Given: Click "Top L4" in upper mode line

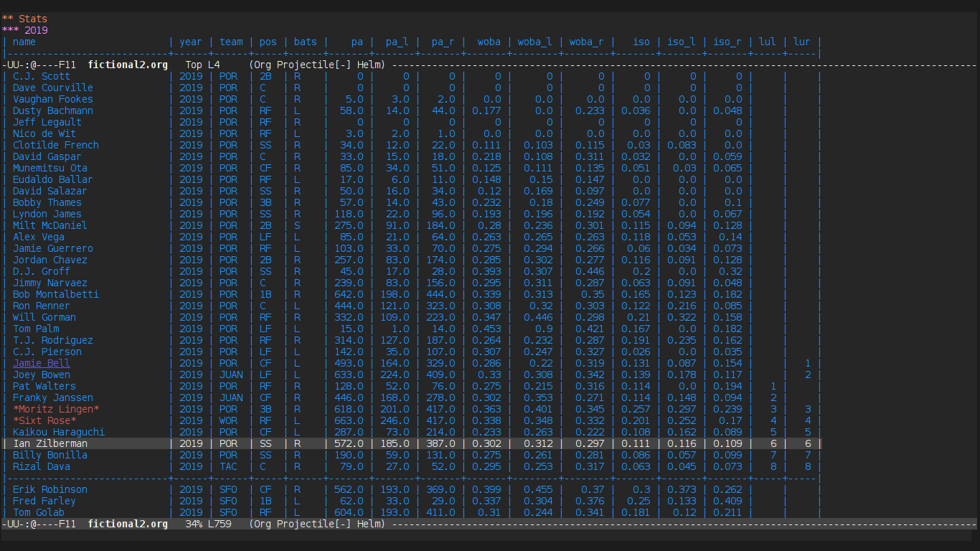Looking at the screenshot, I should point(202,65).
